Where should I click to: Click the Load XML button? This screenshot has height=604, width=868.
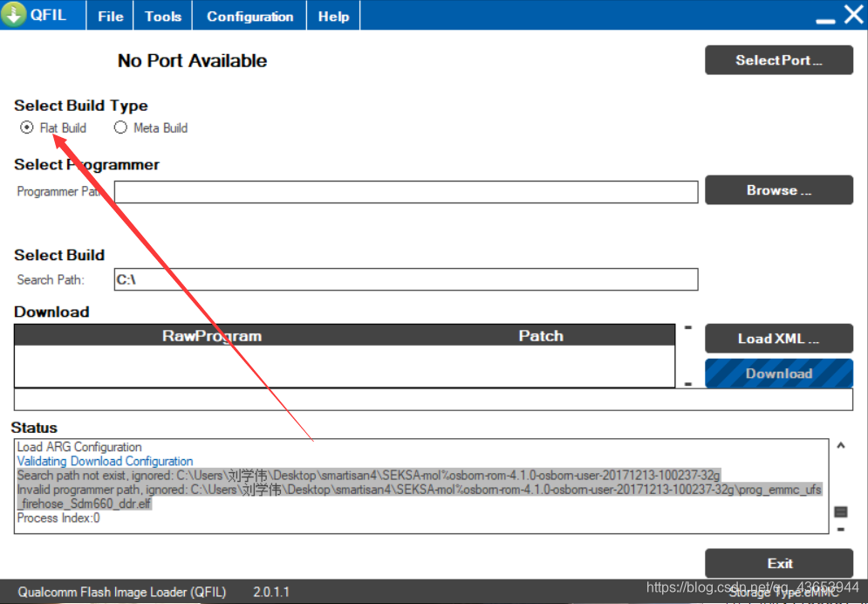pos(778,339)
